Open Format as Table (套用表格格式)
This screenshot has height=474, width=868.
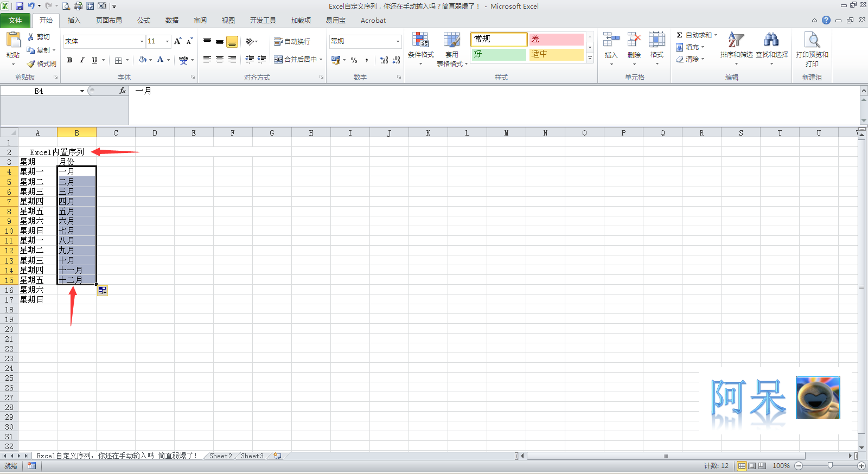point(452,49)
